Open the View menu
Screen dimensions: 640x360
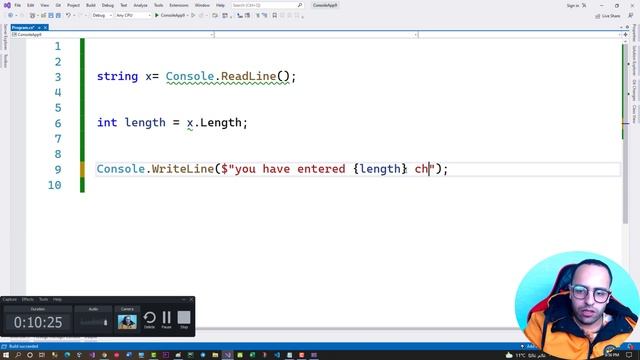coord(44,5)
